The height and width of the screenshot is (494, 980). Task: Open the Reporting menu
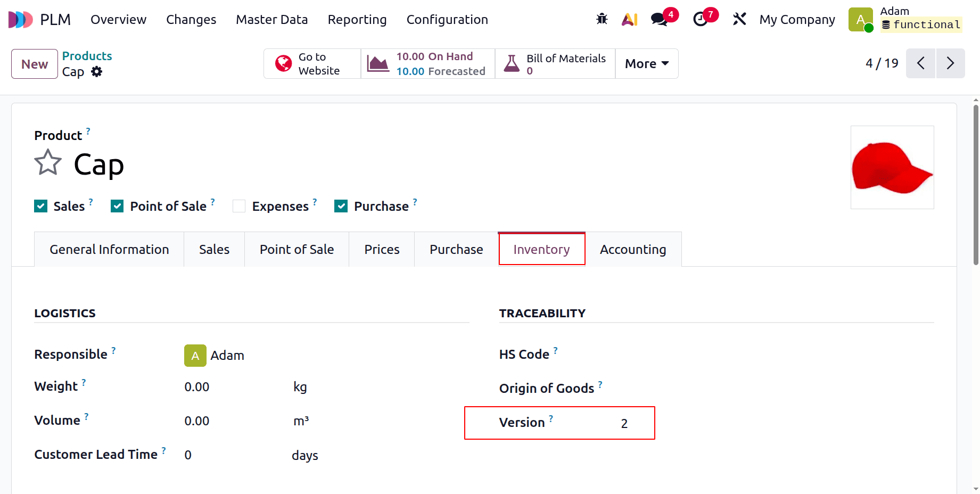[357, 20]
